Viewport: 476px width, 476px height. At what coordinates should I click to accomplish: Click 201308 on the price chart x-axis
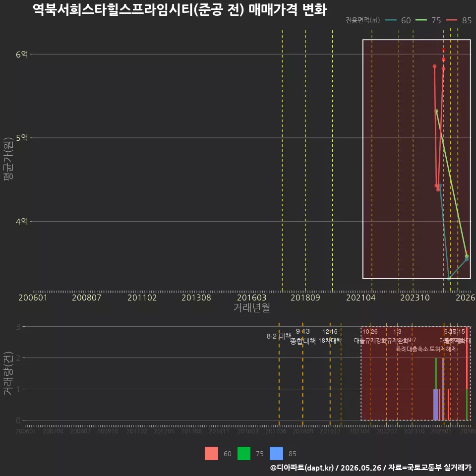tap(196, 297)
